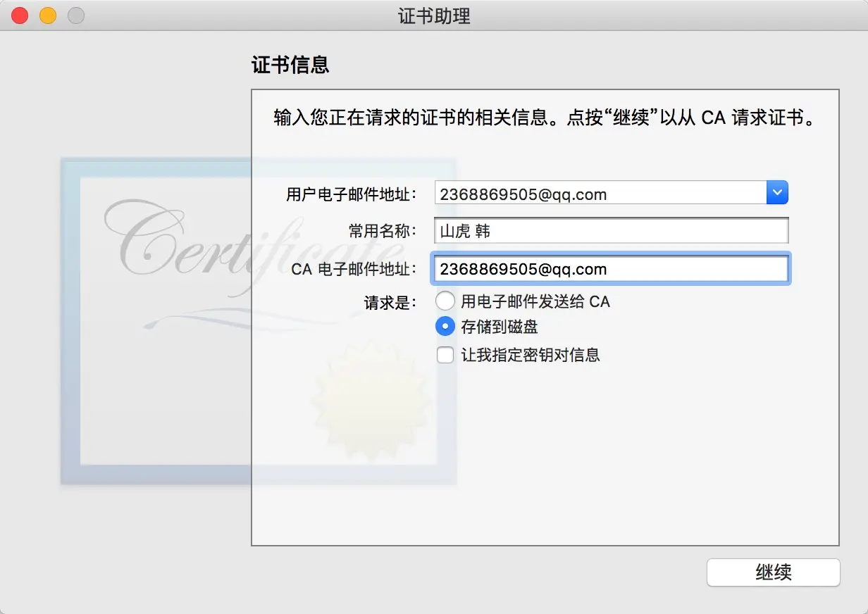
Task: Enable the 让我指定密钥对信息 checkbox
Action: click(x=445, y=355)
